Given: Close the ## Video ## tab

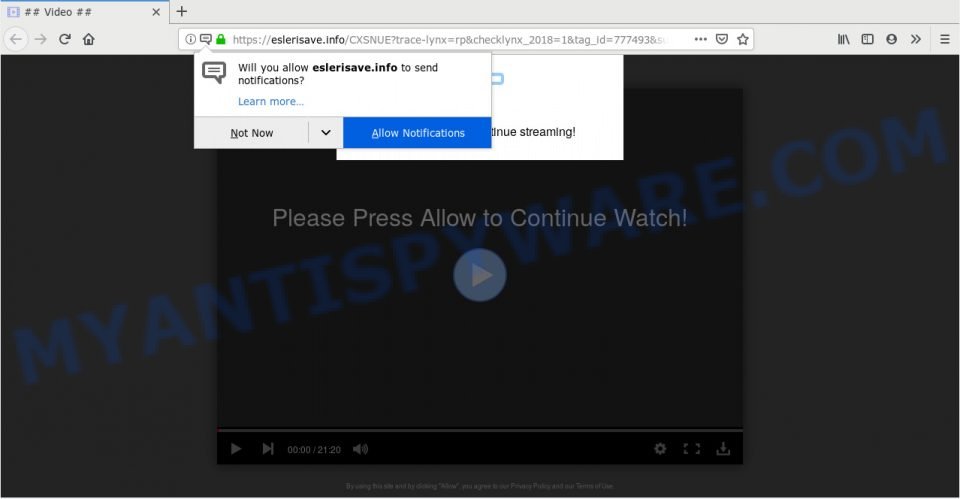Looking at the screenshot, I should (156, 12).
